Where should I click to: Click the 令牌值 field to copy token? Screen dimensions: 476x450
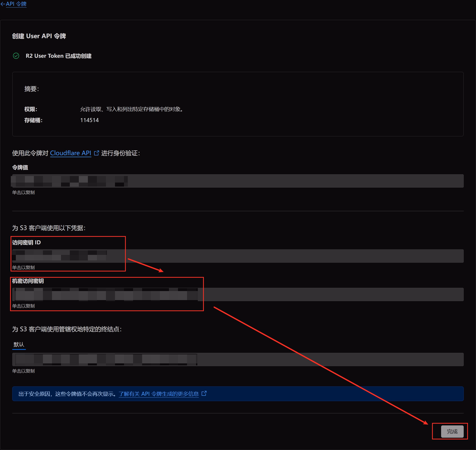pyautogui.click(x=237, y=181)
